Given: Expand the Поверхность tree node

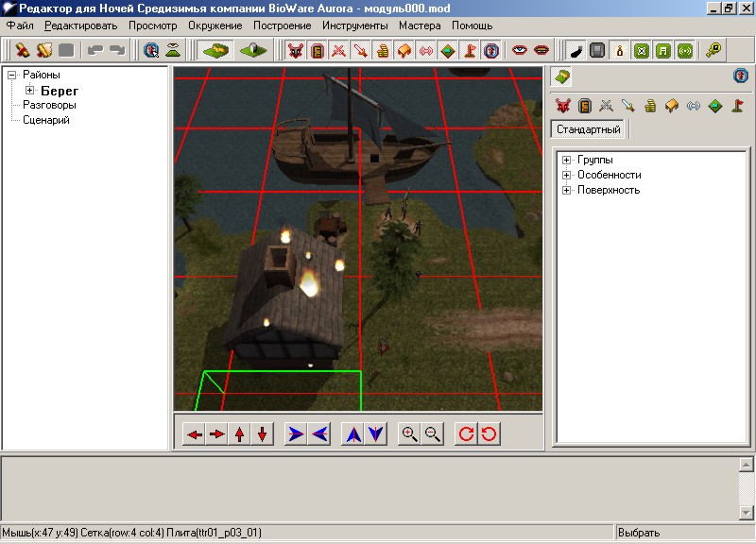Looking at the screenshot, I should point(567,191).
